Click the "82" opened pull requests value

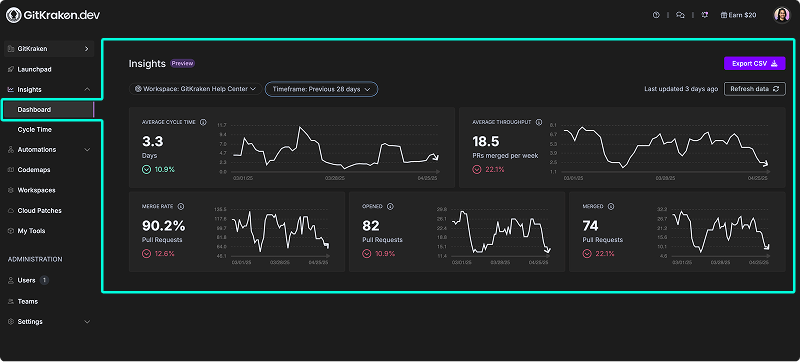click(x=370, y=225)
